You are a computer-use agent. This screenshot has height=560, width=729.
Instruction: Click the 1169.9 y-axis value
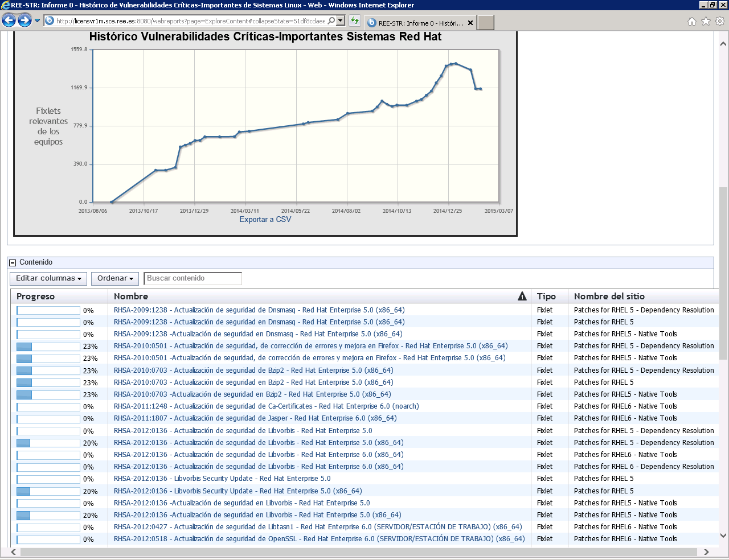pos(79,88)
